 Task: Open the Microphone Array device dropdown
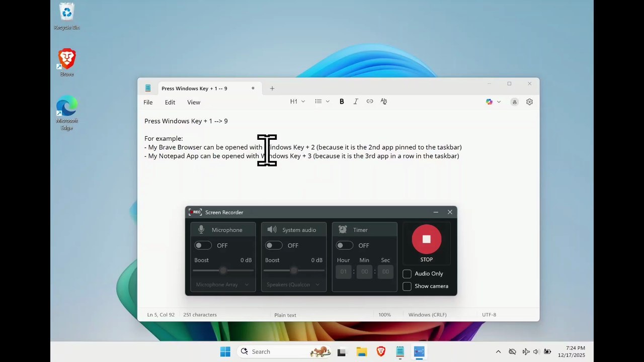pos(223,285)
